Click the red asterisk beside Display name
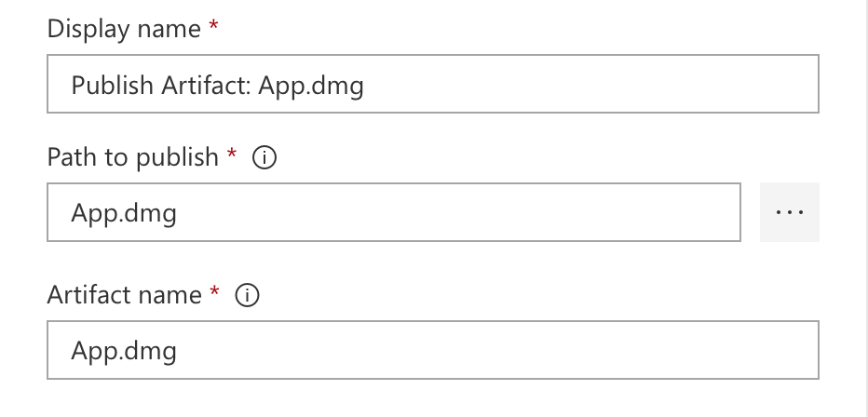This screenshot has height=417, width=868. click(213, 25)
